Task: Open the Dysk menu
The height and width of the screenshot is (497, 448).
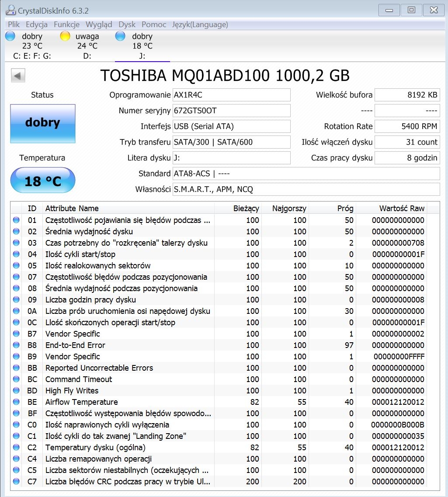Action: click(x=127, y=24)
